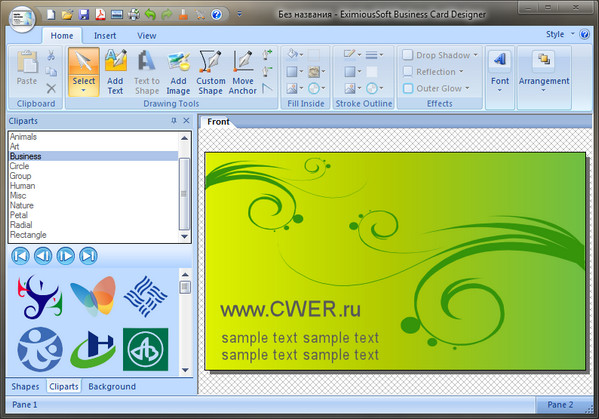Go to last clipart page
Screen dimensions: 599x419
pyautogui.click(x=88, y=256)
